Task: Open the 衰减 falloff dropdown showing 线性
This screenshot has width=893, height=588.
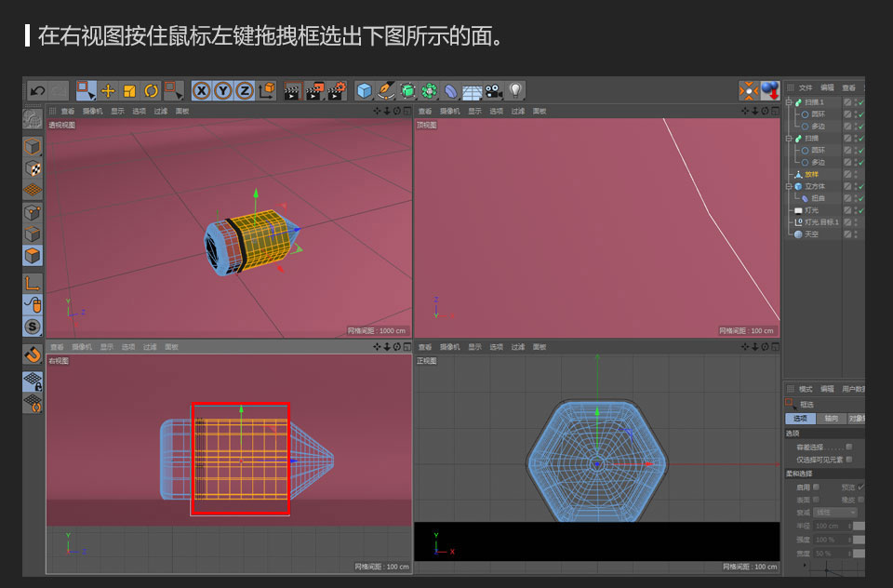Action: [833, 512]
